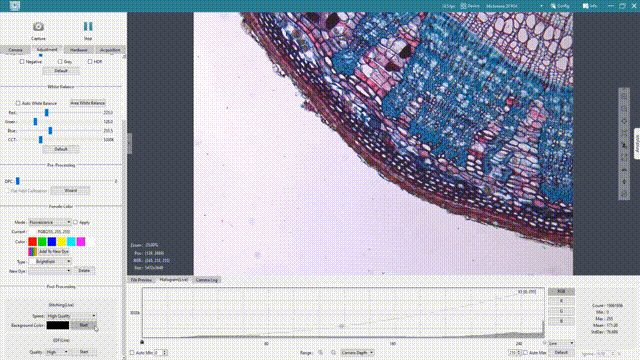The image size is (640, 360).
Task: Switch to the Acquisition tab
Action: [110, 50]
